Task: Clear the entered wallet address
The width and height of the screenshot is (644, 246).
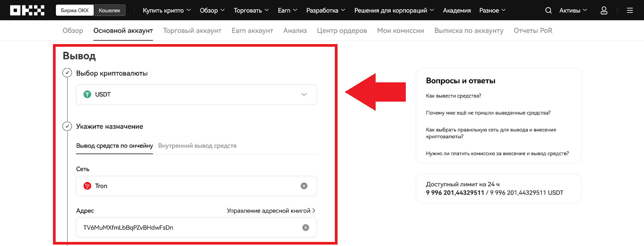Action: point(305,228)
